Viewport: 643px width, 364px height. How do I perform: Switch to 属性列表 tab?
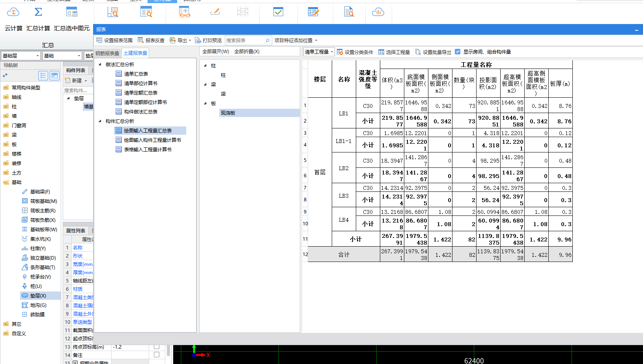point(76,230)
